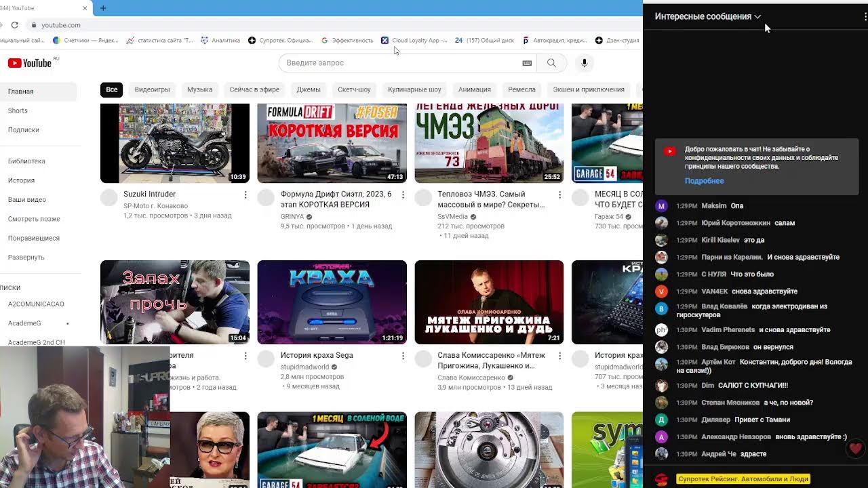The image size is (868, 488).
Task: Select the Ремесла filter chip
Action: point(521,89)
